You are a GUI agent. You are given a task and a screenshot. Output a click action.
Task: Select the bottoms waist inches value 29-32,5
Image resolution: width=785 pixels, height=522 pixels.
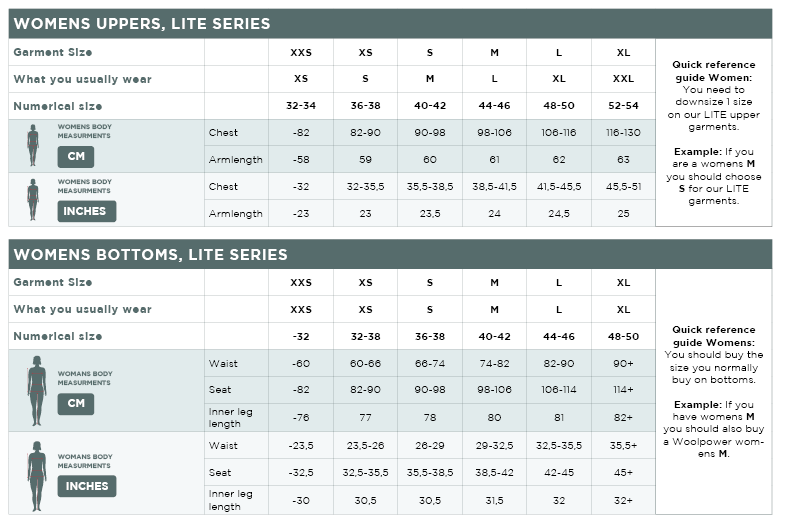(494, 446)
